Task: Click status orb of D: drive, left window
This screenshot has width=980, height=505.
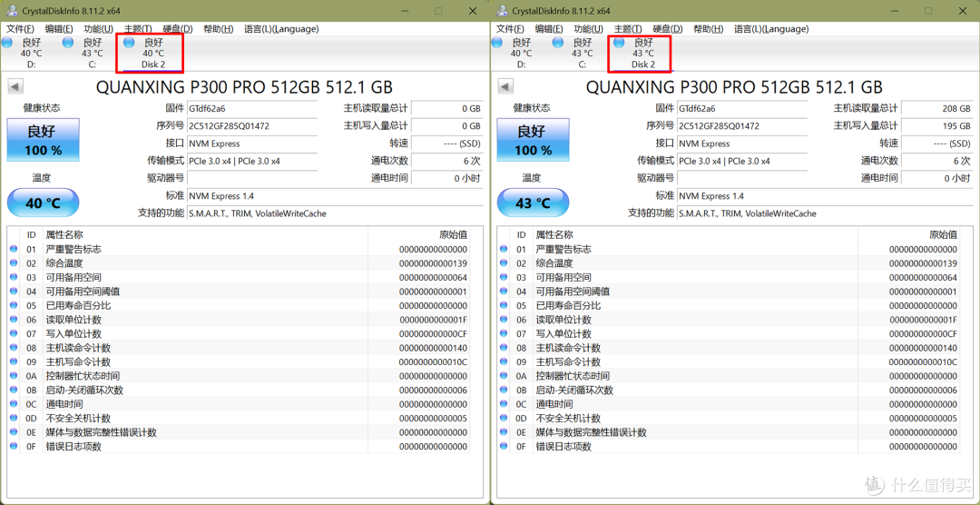Action: 7,43
